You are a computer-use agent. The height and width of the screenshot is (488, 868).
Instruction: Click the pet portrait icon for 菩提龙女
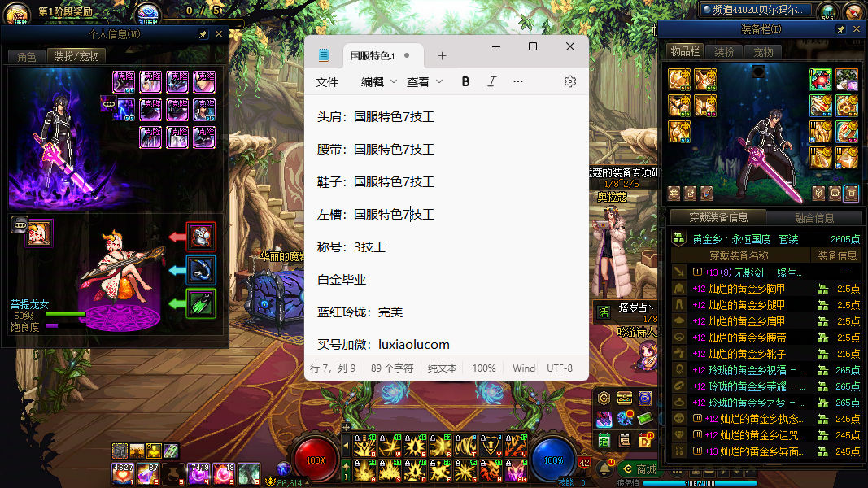38,233
